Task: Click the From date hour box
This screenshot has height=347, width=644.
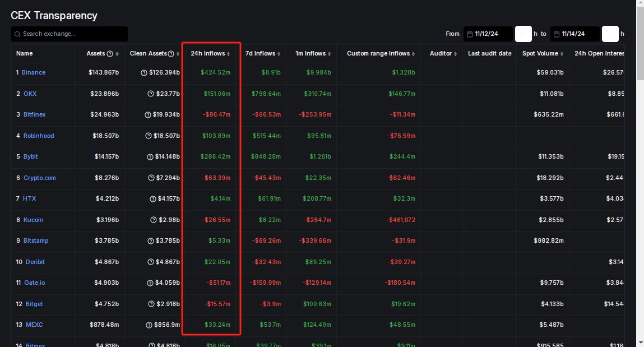Action: tap(523, 34)
